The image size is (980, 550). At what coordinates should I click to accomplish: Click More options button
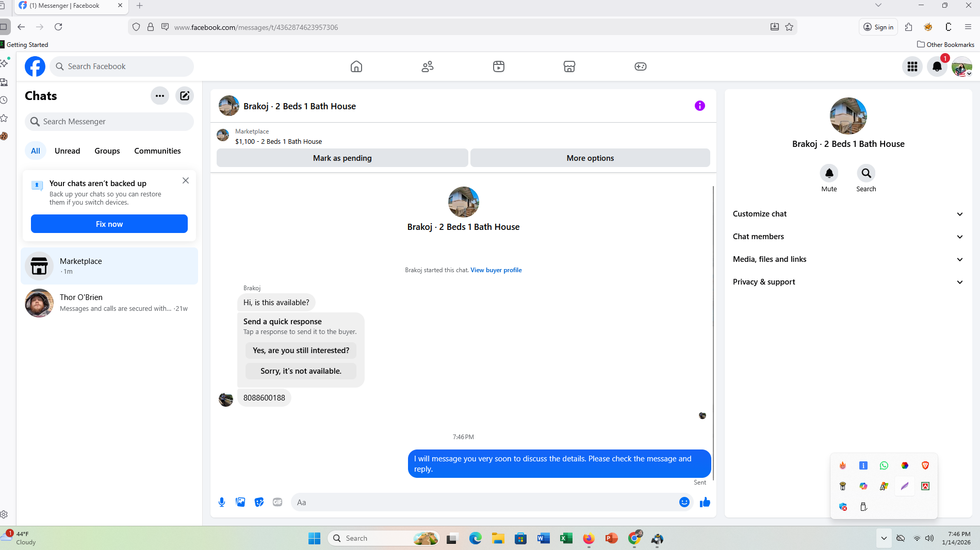click(x=590, y=158)
